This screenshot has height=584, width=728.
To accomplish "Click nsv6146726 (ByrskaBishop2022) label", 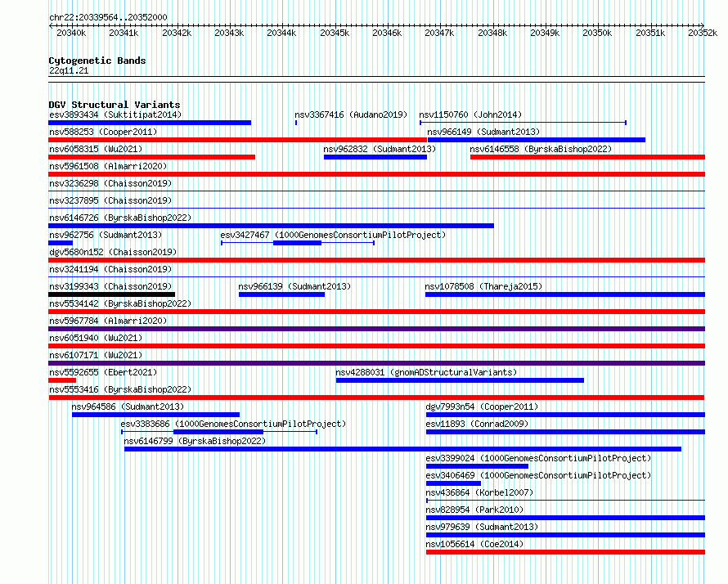I will click(x=120, y=218).
